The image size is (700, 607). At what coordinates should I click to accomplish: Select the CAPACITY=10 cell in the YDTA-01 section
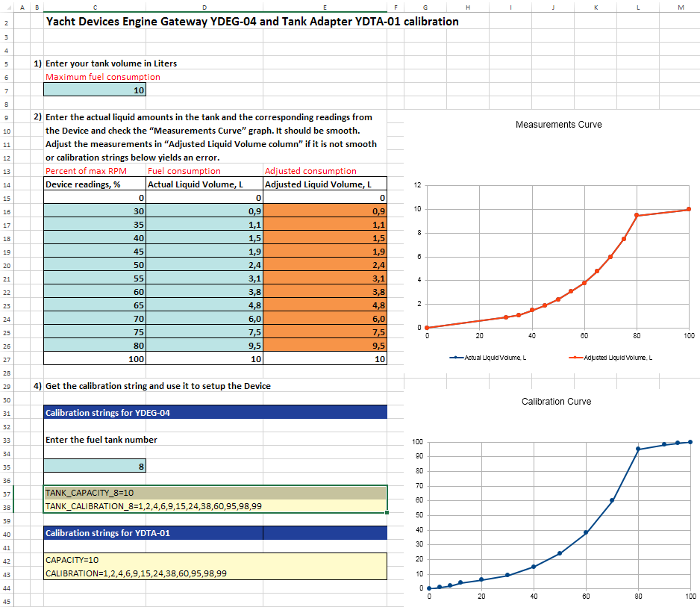[x=215, y=560]
